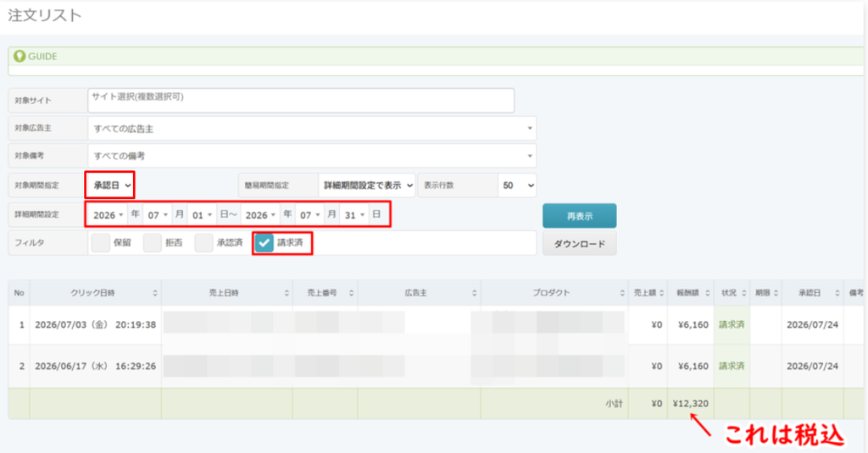
Task: Open the 対象備考 dropdown
Action: tap(312, 156)
